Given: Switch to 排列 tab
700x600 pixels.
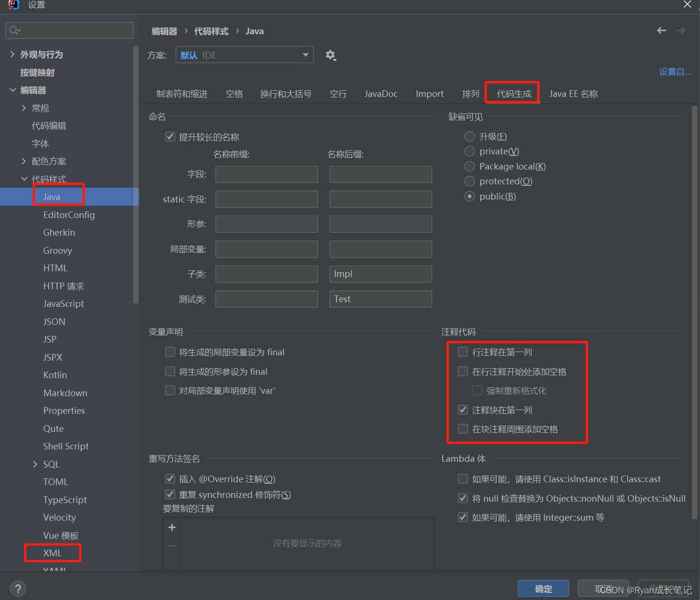Looking at the screenshot, I should (470, 94).
